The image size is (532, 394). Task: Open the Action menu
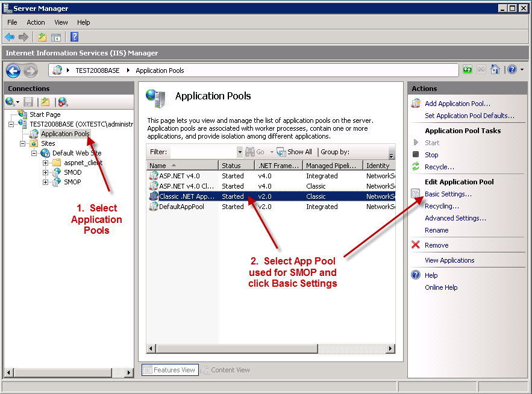tap(36, 22)
